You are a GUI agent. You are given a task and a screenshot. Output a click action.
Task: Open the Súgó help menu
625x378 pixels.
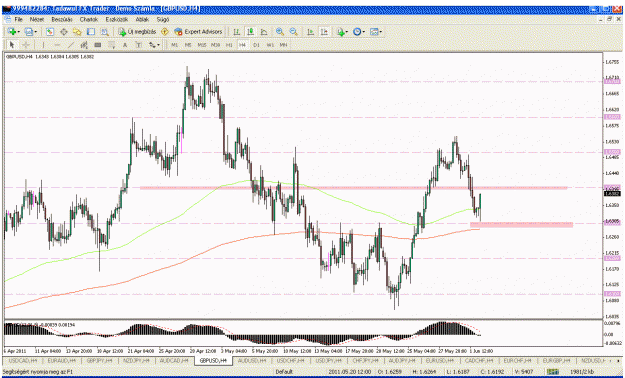pyautogui.click(x=163, y=19)
